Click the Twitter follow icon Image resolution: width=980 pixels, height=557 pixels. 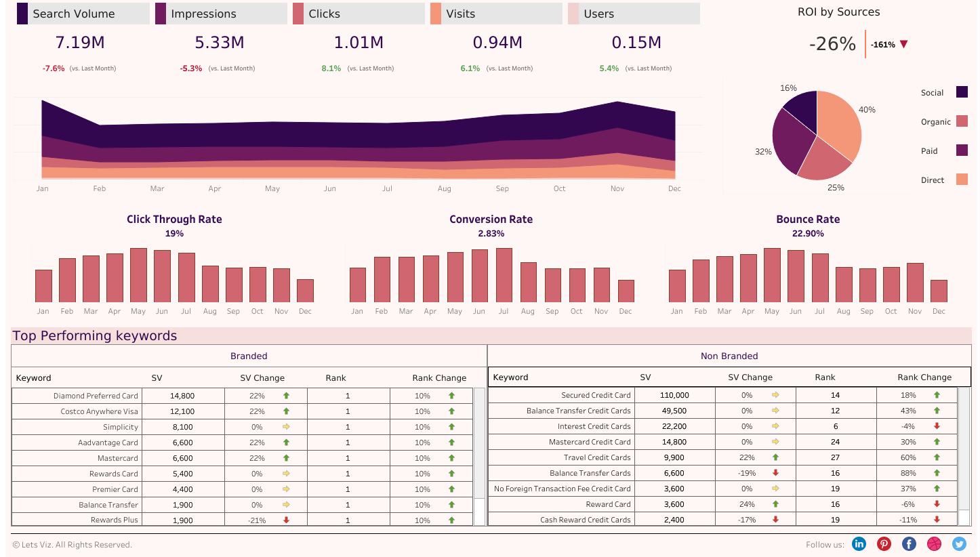(959, 543)
